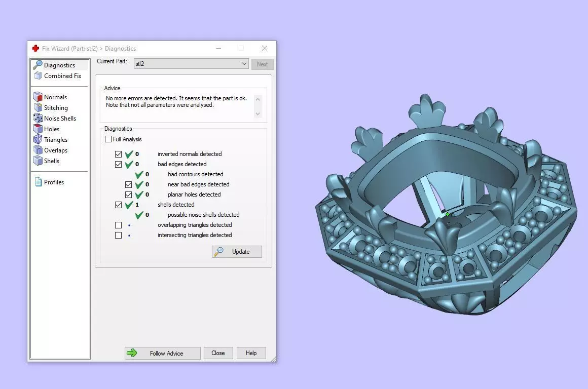This screenshot has height=389, width=588.
Task: Switch to Diagnostics page
Action: click(x=60, y=65)
